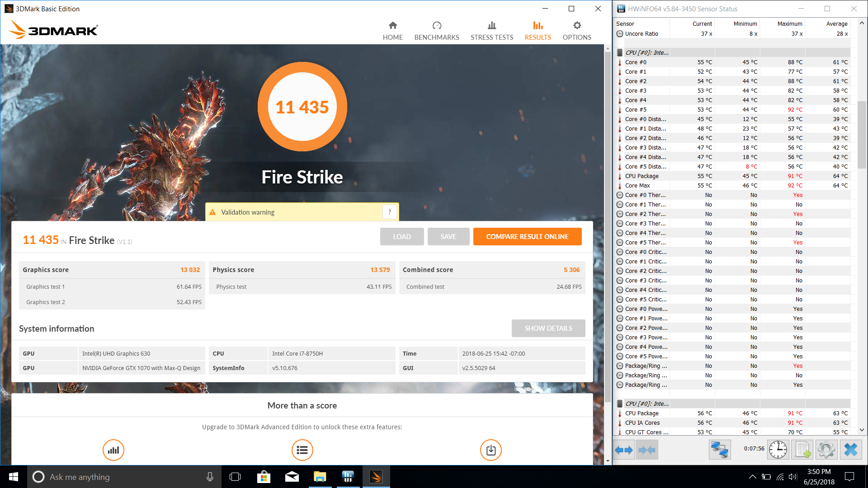Viewport: 868px width, 488px height.
Task: Click the 3DMark vertical scrollbar thumb
Action: point(608,226)
